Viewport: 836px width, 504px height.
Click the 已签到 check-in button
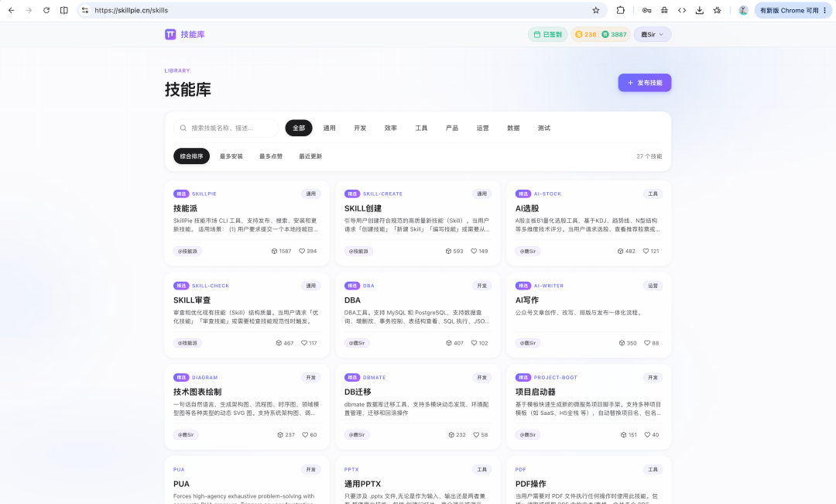(x=547, y=34)
